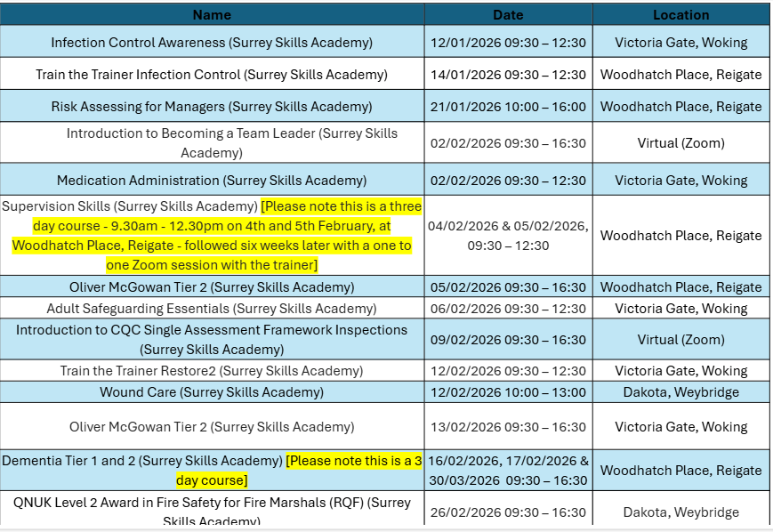773x532 pixels.
Task: Click the Location column header
Action: coord(680,14)
